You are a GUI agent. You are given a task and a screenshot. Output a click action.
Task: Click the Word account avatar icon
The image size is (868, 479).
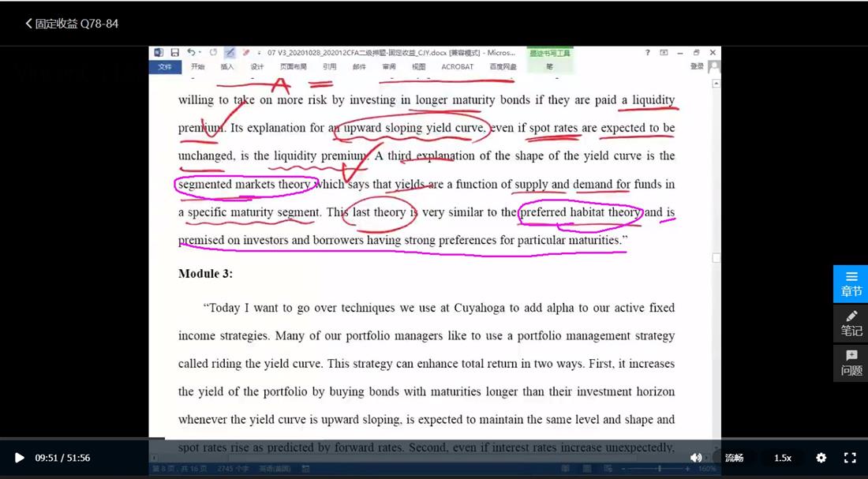click(x=714, y=66)
